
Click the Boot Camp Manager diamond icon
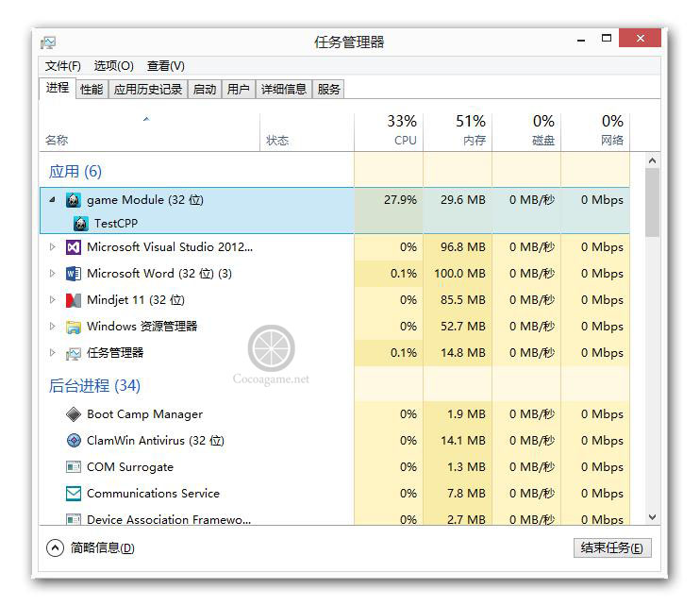74,414
